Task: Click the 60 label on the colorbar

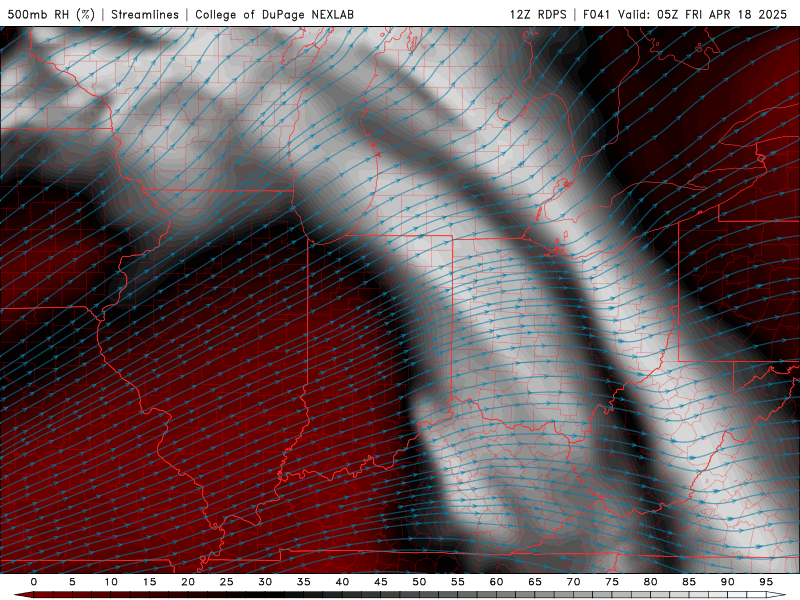Action: coord(496,582)
